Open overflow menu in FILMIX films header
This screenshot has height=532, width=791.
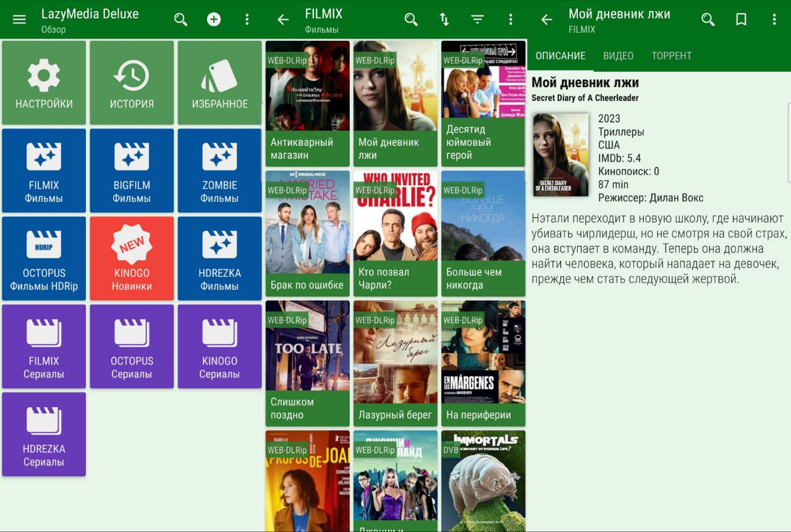(510, 19)
